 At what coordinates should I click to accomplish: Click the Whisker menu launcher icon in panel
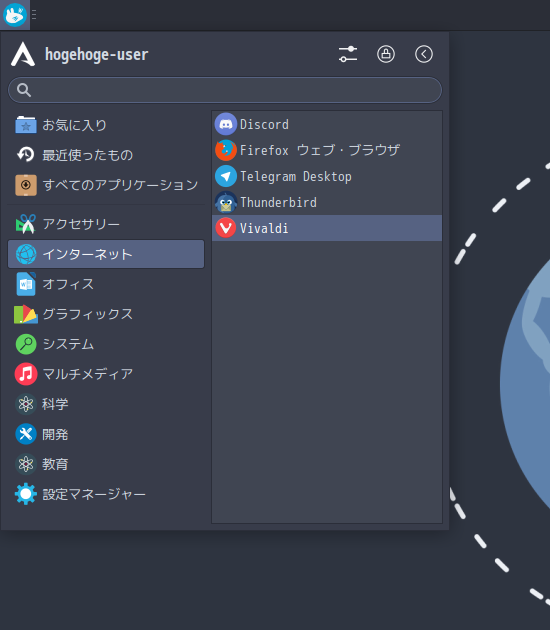pos(15,15)
